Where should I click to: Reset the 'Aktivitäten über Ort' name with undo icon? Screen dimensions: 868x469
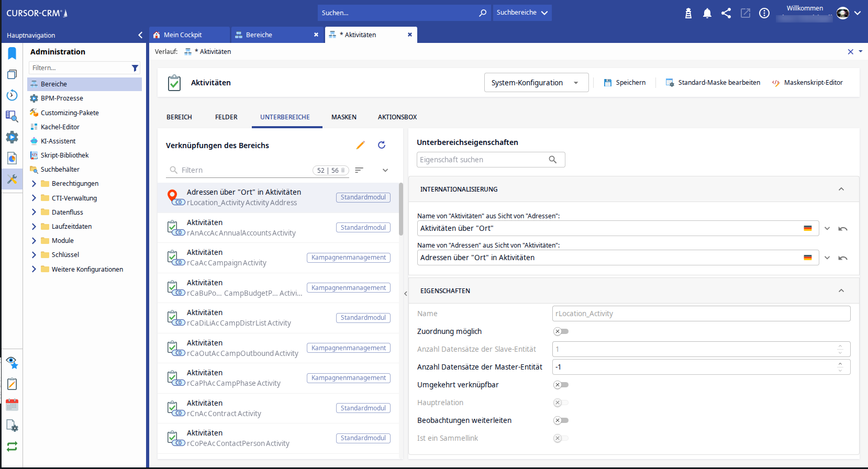tap(842, 229)
